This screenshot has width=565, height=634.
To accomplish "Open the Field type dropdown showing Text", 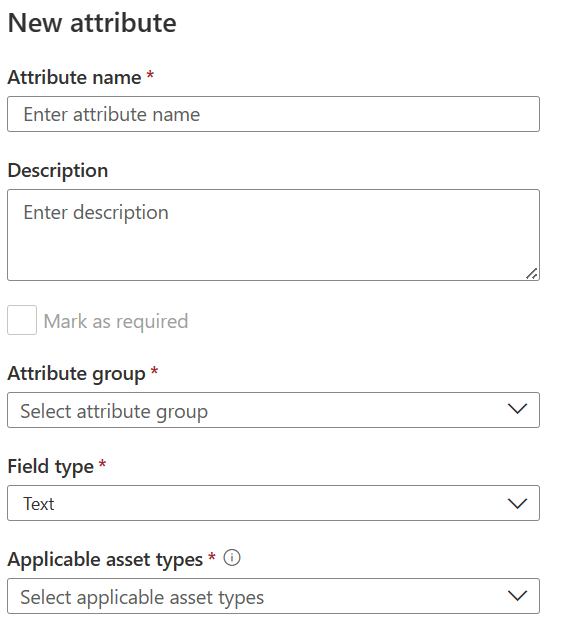I will [273, 503].
